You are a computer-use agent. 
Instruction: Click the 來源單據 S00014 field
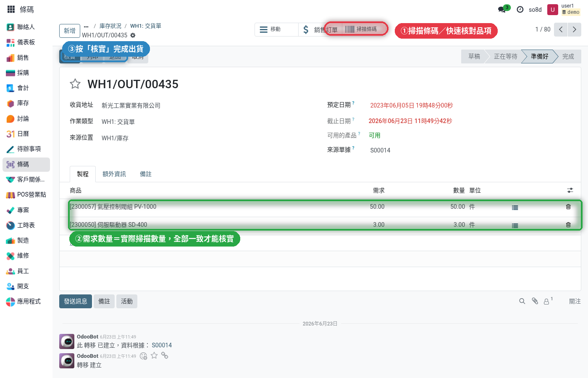(380, 150)
